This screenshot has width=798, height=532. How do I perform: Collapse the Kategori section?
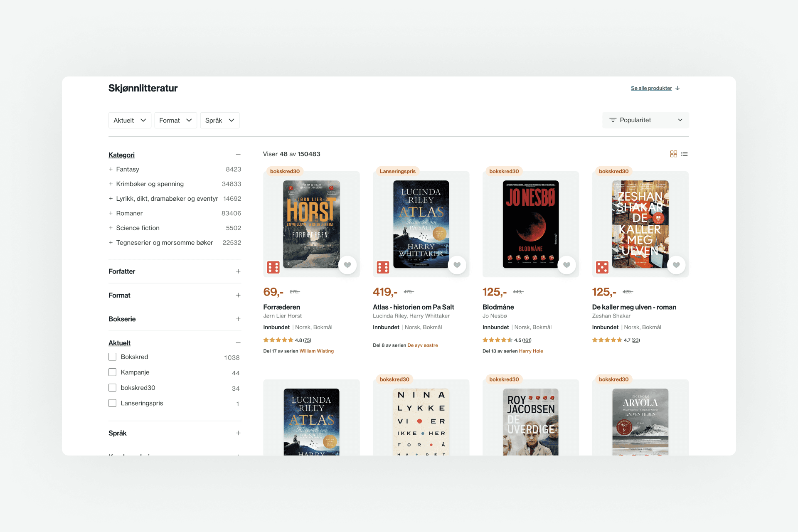pos(238,155)
